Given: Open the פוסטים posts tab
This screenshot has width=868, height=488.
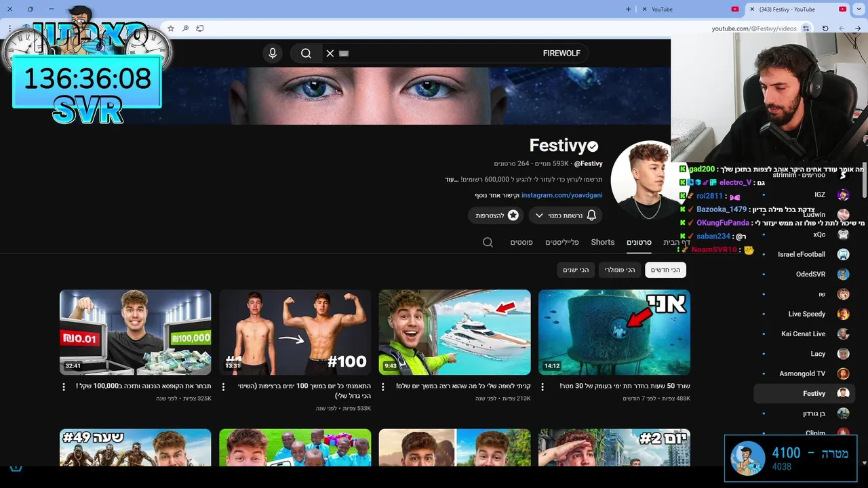Looking at the screenshot, I should pos(521,242).
